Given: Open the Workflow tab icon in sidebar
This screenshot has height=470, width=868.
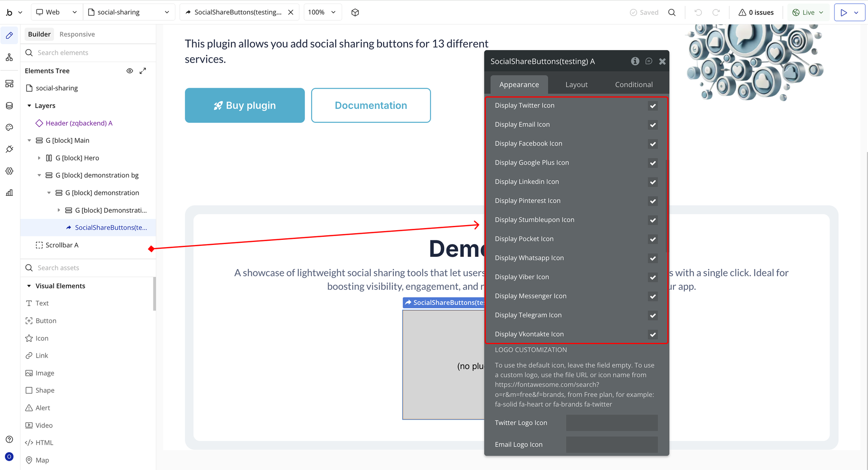Looking at the screenshot, I should 9,57.
